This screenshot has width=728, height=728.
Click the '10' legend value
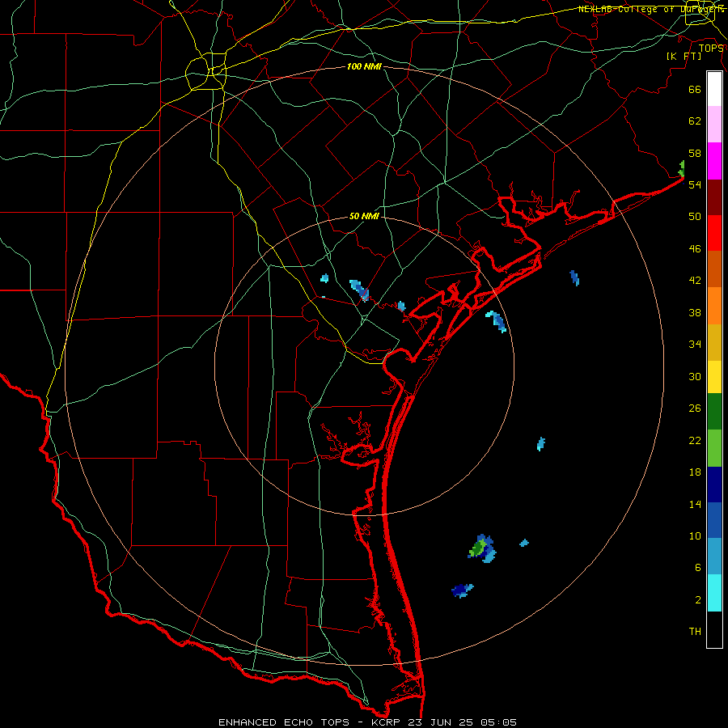click(695, 535)
